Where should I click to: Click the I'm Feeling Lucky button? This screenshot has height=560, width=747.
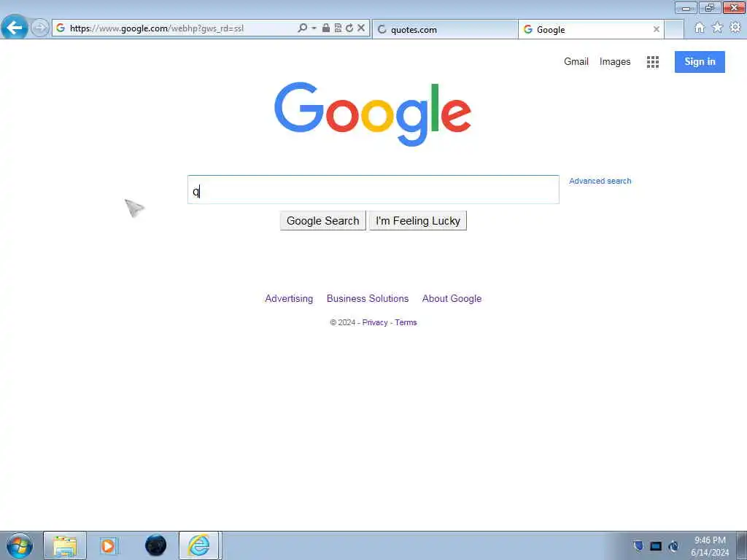coord(418,221)
